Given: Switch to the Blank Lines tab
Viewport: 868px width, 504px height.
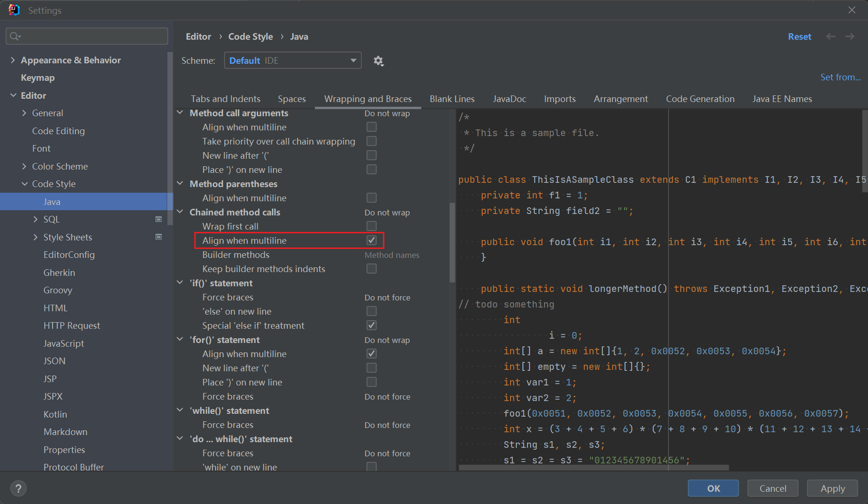Looking at the screenshot, I should (452, 99).
